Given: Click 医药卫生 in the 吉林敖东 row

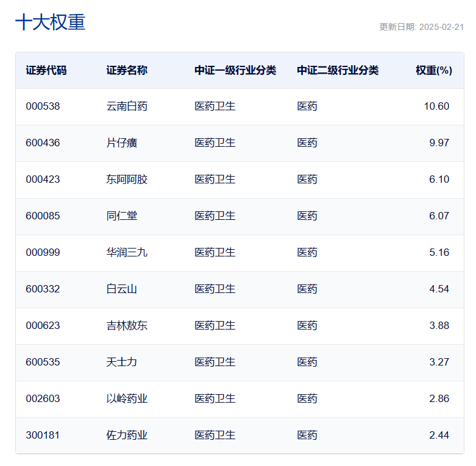Looking at the screenshot, I should point(215,326).
